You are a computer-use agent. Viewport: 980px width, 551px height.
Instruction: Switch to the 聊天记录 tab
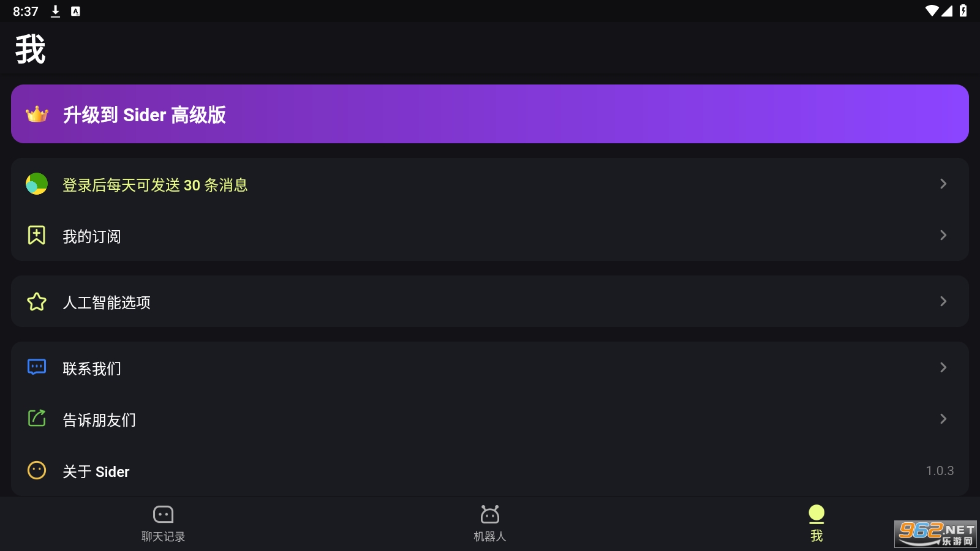tap(163, 523)
